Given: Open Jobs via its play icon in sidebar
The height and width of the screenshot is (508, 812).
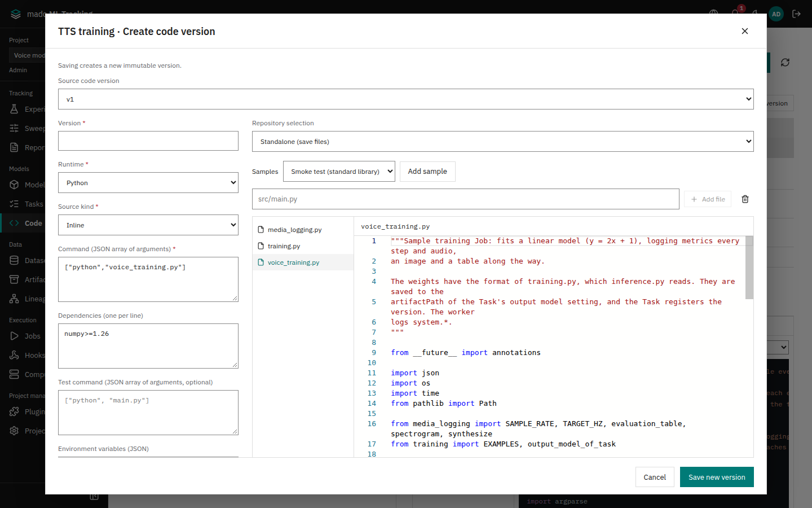Looking at the screenshot, I should [x=14, y=336].
